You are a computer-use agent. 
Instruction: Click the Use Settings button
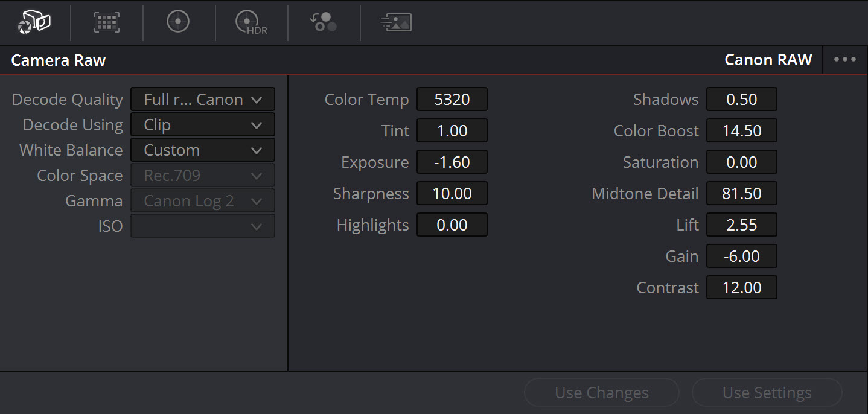click(767, 392)
